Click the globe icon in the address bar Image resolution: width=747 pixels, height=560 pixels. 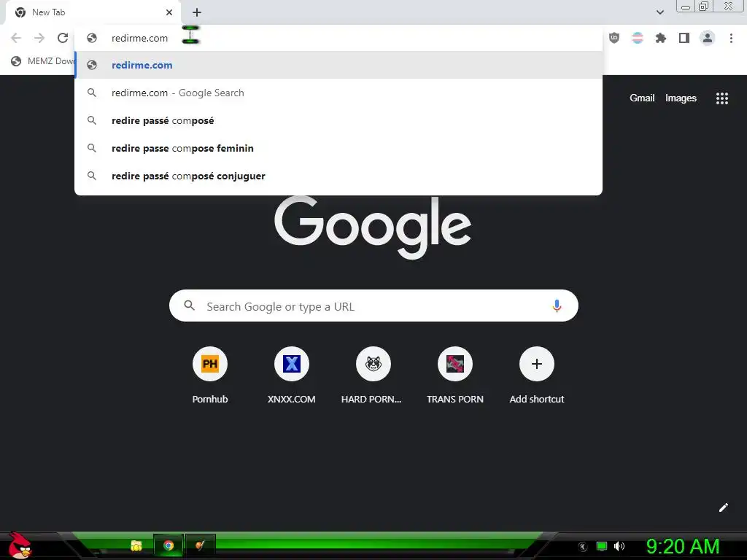[x=92, y=38]
